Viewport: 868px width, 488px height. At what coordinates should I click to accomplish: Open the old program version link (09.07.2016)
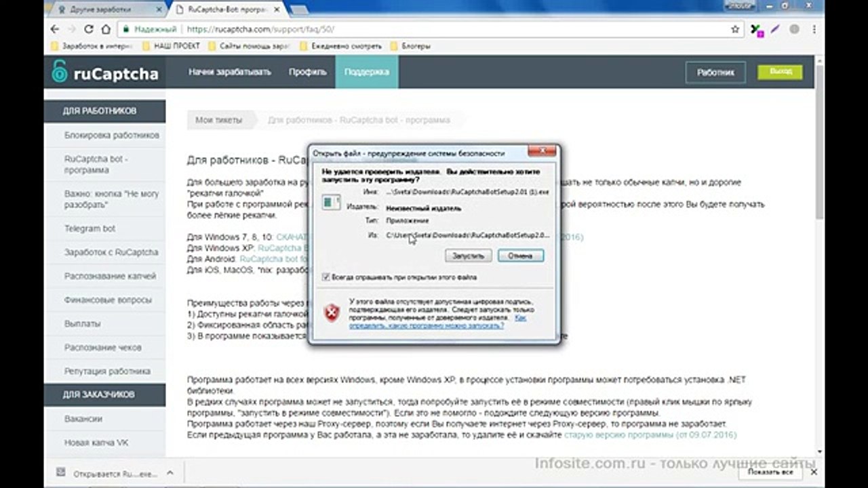(x=650, y=434)
